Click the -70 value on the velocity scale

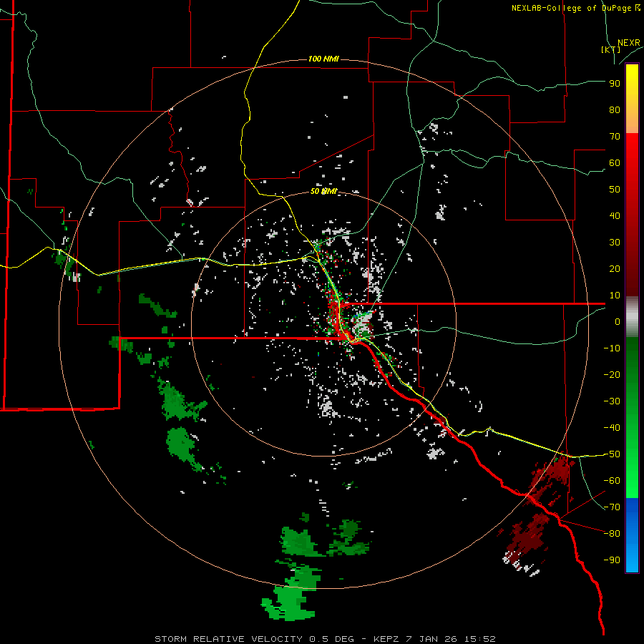point(612,507)
